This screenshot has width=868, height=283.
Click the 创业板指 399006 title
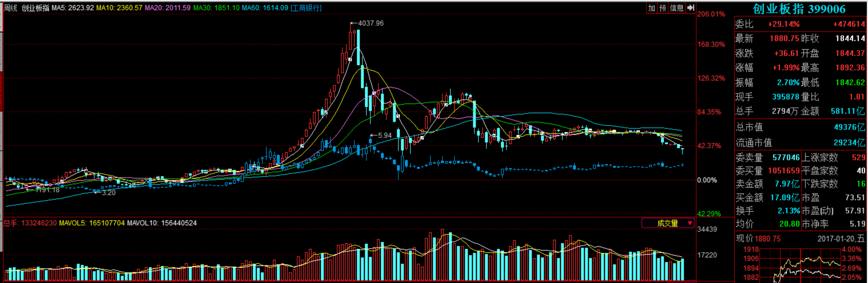coord(799,9)
